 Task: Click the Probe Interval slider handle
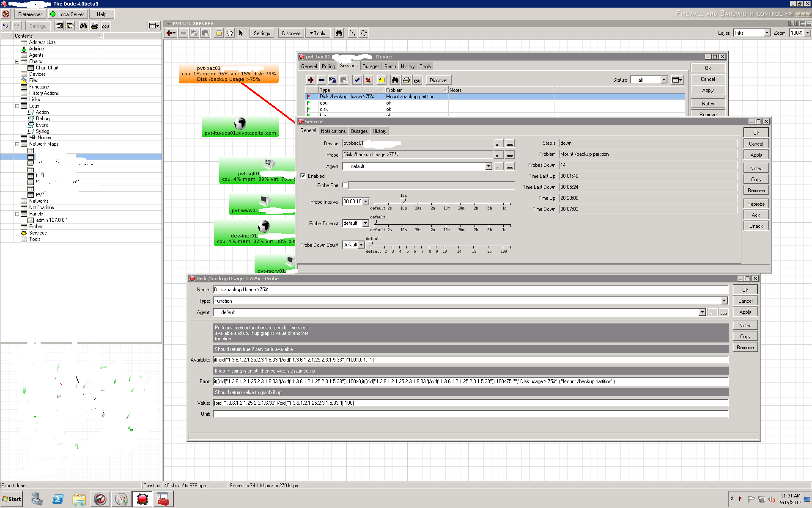pos(403,200)
